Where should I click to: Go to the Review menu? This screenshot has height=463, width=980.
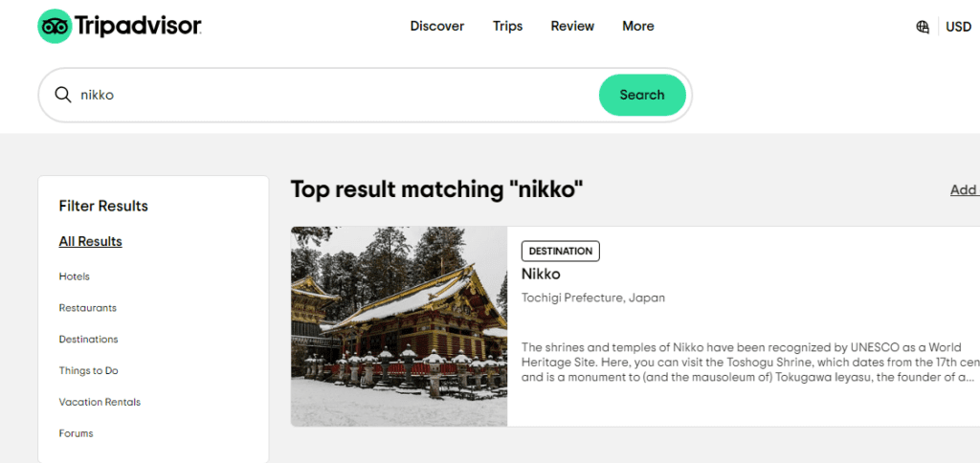tap(572, 26)
